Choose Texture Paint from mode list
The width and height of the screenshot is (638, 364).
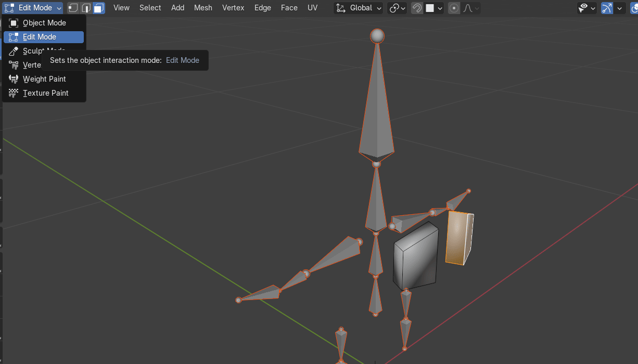pyautogui.click(x=45, y=93)
